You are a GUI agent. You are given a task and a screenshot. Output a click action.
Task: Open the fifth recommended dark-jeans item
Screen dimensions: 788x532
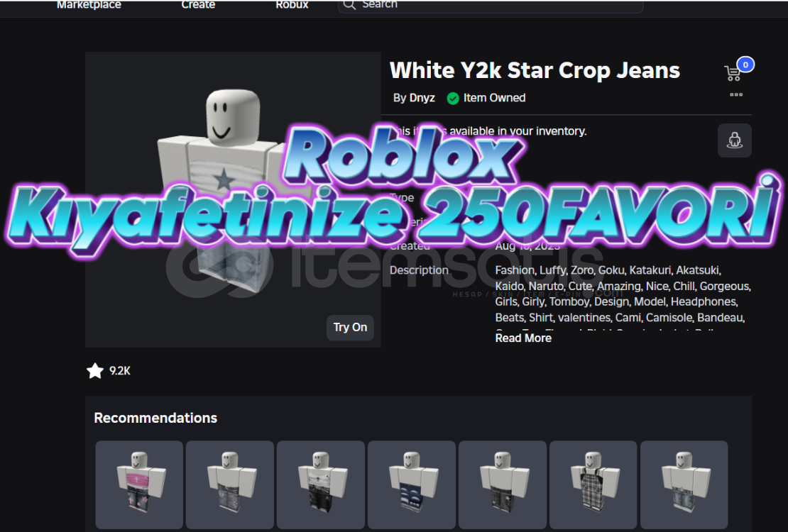pyautogui.click(x=503, y=484)
